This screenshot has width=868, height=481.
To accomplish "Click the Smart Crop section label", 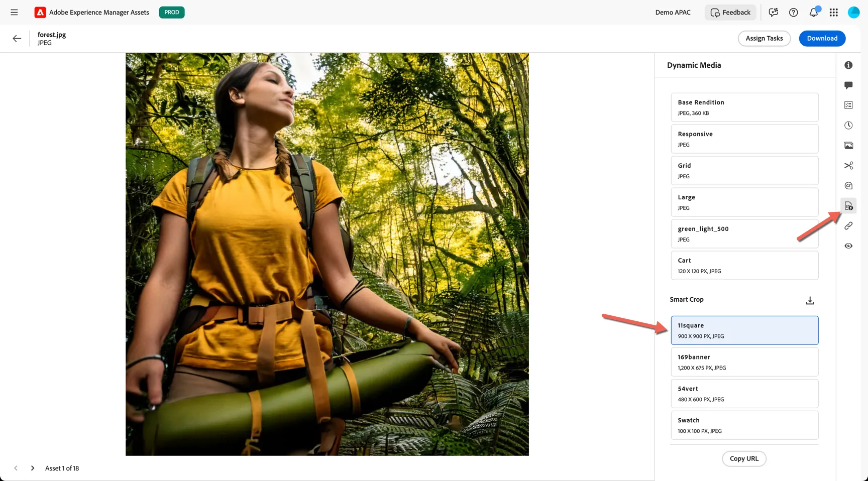I will click(x=687, y=300).
